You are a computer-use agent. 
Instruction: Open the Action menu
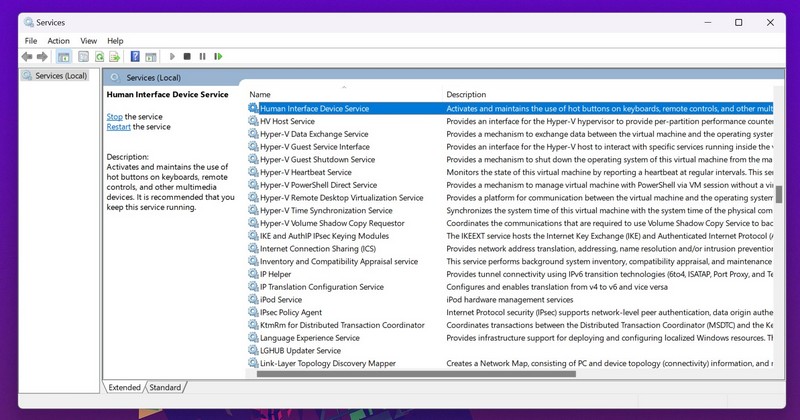click(59, 41)
